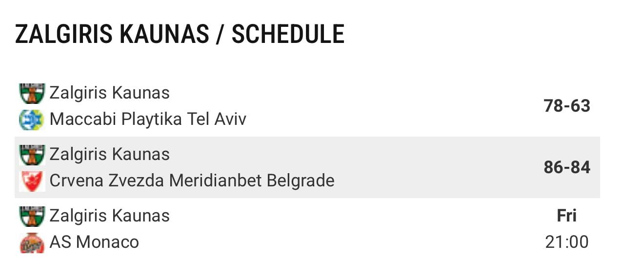Open Crvena Zvezda Meridianbet Belgrade team name

[x=192, y=181]
